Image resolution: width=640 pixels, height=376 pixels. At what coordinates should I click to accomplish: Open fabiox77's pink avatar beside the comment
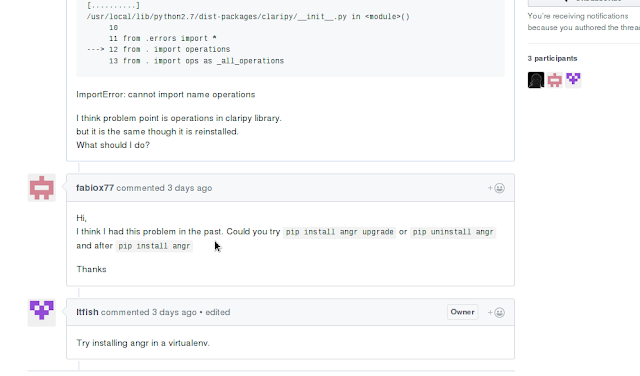(x=42, y=188)
